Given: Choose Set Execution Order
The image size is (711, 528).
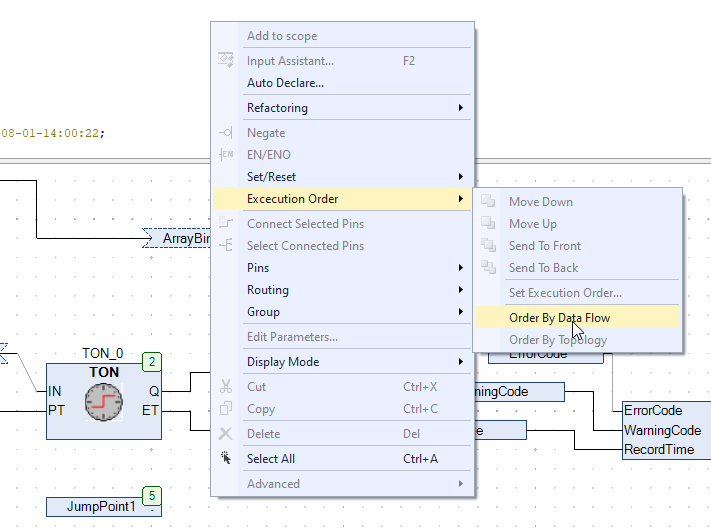Looking at the screenshot, I should coord(577,293).
